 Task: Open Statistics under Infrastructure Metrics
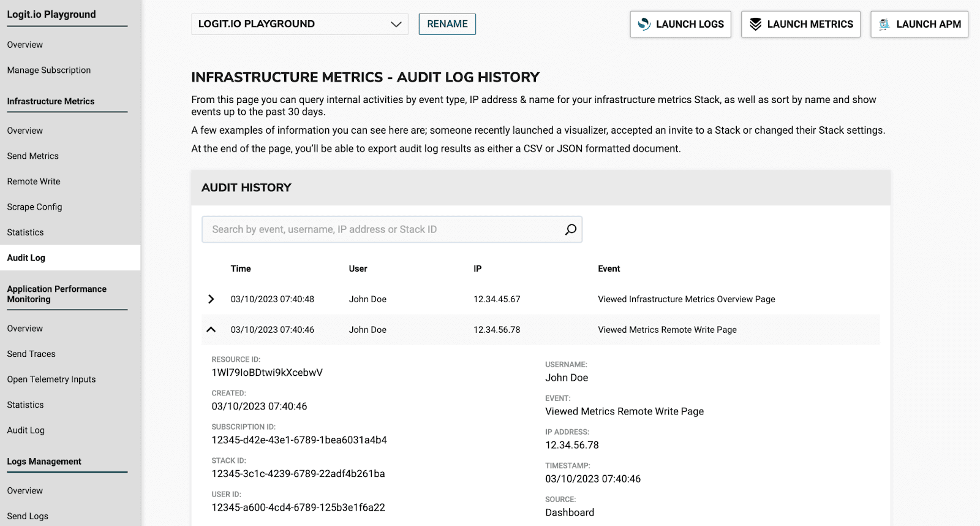(26, 232)
